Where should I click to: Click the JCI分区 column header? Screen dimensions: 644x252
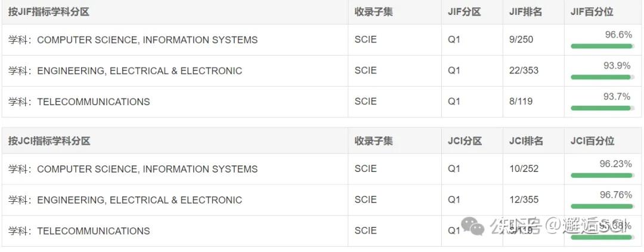point(465,141)
